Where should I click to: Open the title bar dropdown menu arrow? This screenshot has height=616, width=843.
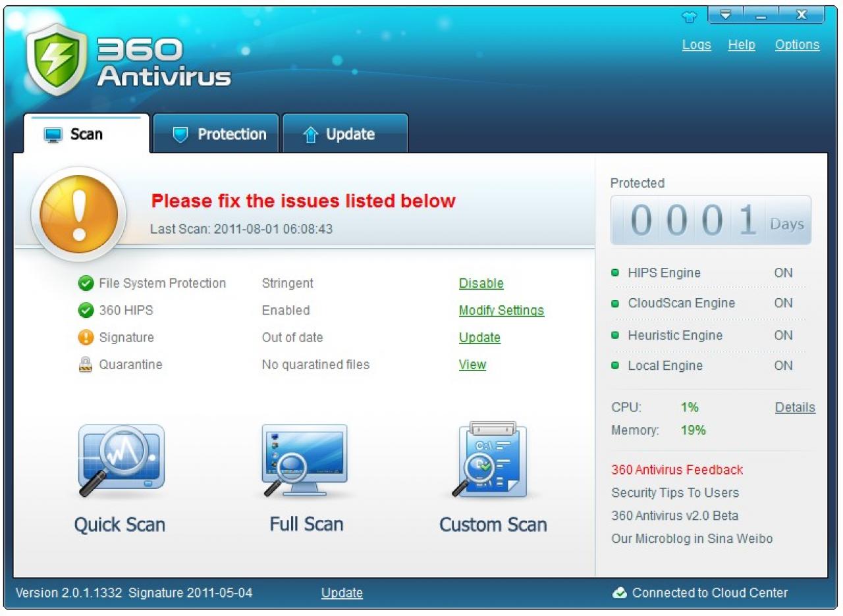725,14
